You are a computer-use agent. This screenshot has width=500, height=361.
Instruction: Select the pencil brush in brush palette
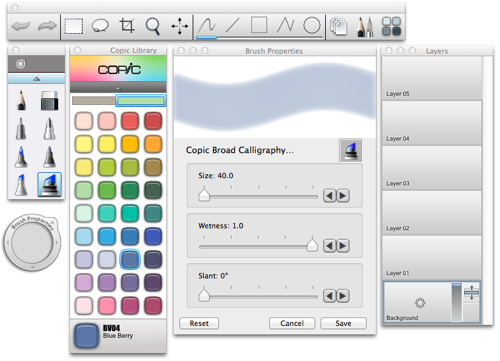(21, 100)
